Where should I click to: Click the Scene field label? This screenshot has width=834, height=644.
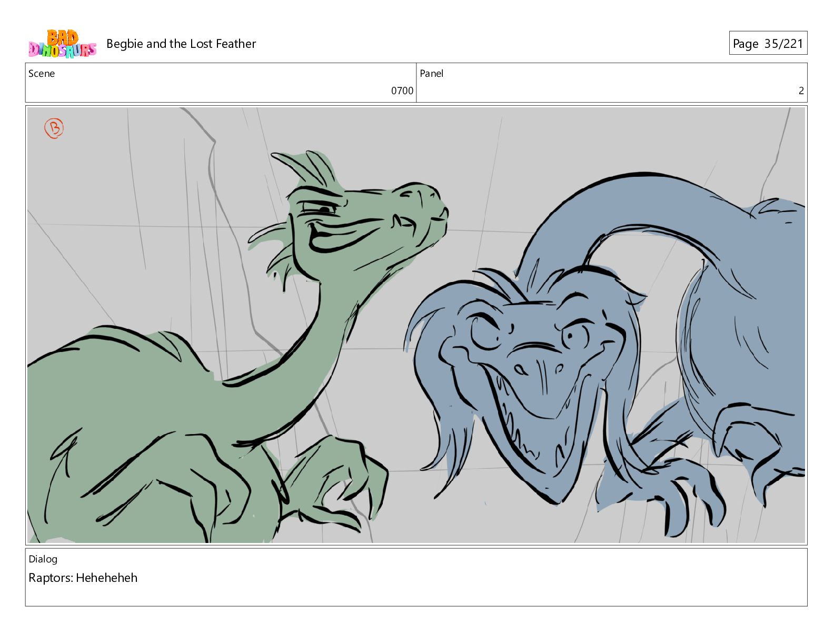click(x=42, y=74)
